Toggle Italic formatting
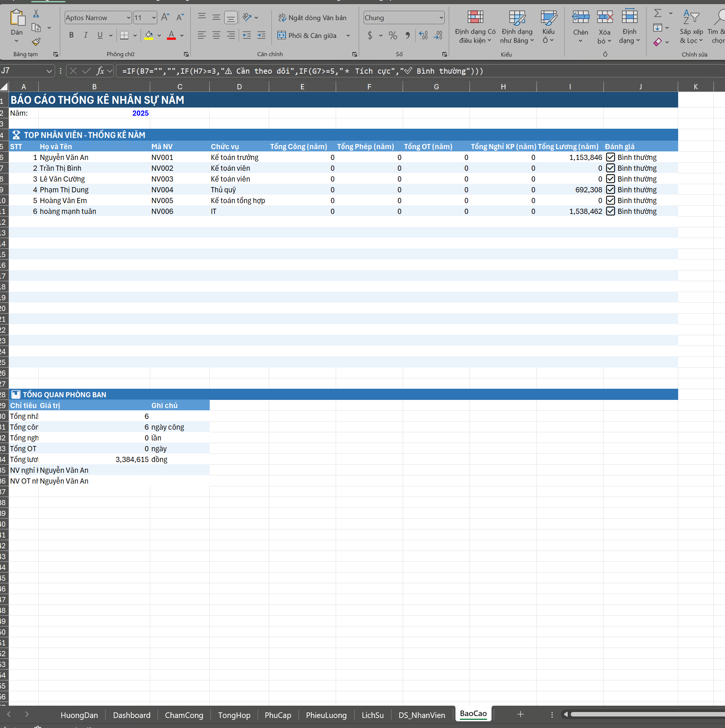725x728 pixels. 86,35
